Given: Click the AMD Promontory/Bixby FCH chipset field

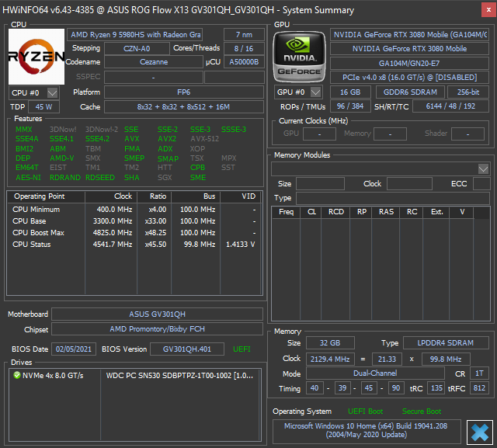Looking at the screenshot, I should click(x=157, y=329).
